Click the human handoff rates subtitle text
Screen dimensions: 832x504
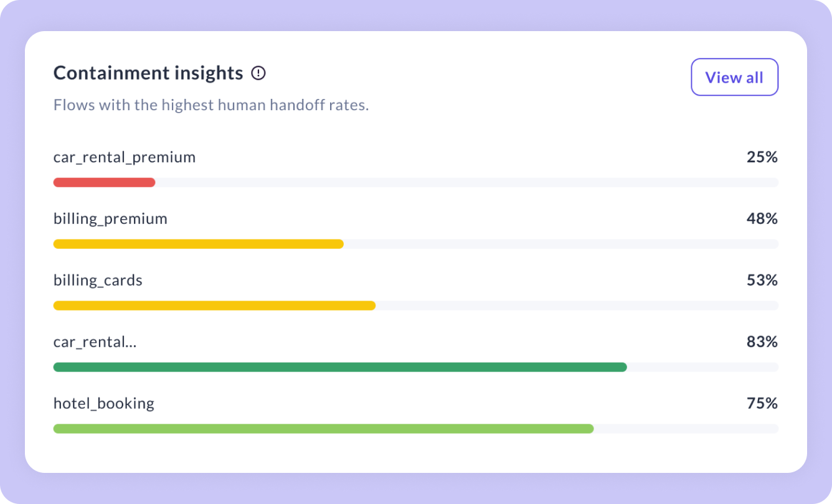tap(211, 105)
